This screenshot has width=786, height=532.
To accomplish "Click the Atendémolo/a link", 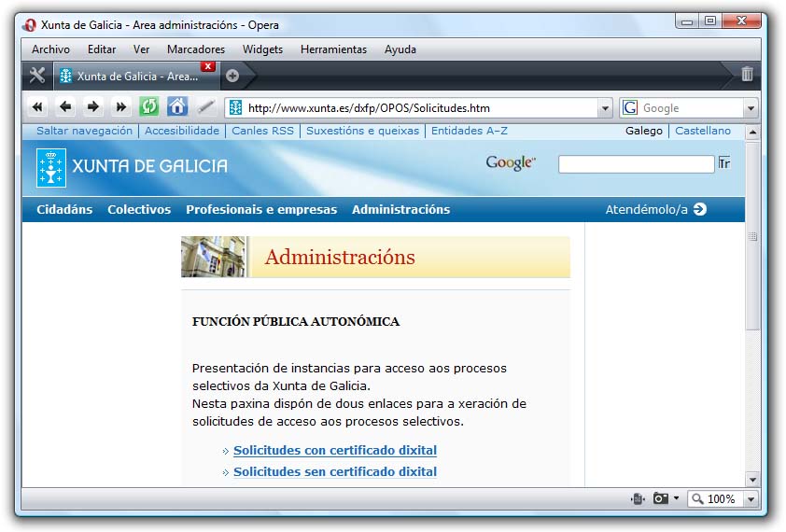I will coord(647,209).
